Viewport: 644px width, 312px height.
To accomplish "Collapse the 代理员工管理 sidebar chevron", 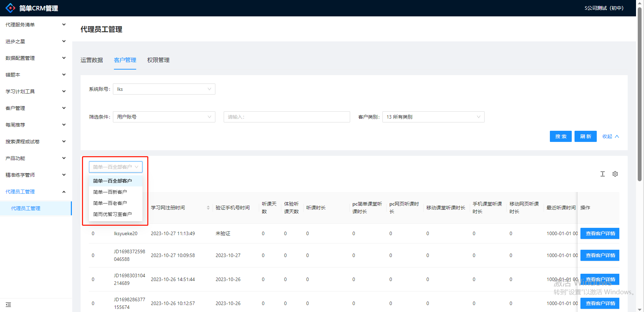I will click(x=64, y=192).
